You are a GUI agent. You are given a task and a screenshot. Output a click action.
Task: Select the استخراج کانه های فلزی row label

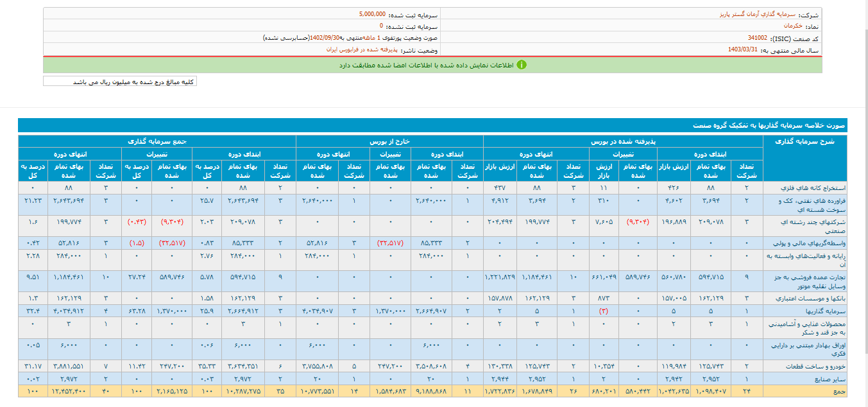[806, 188]
